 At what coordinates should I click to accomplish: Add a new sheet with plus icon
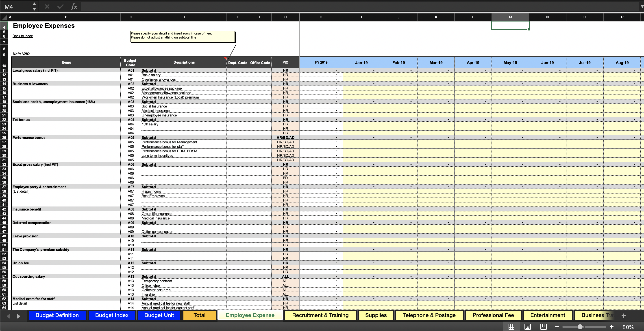point(624,316)
